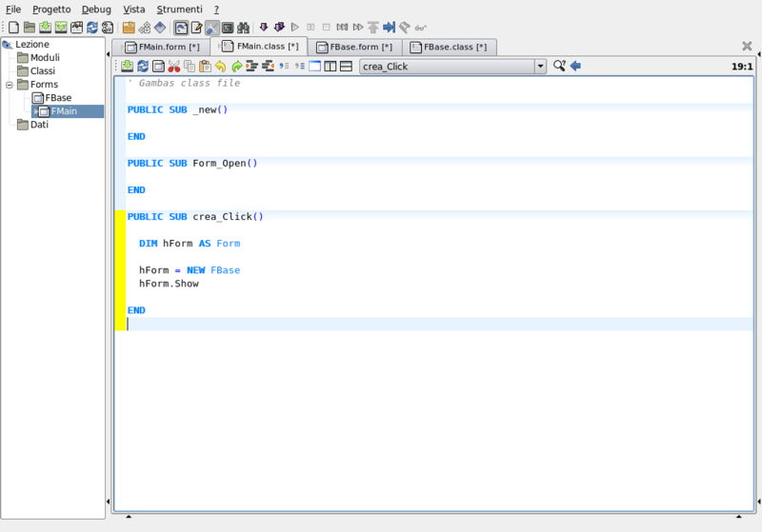Toggle the toolbox wrench button
The width and height of the screenshot is (762, 532).
(x=211, y=28)
